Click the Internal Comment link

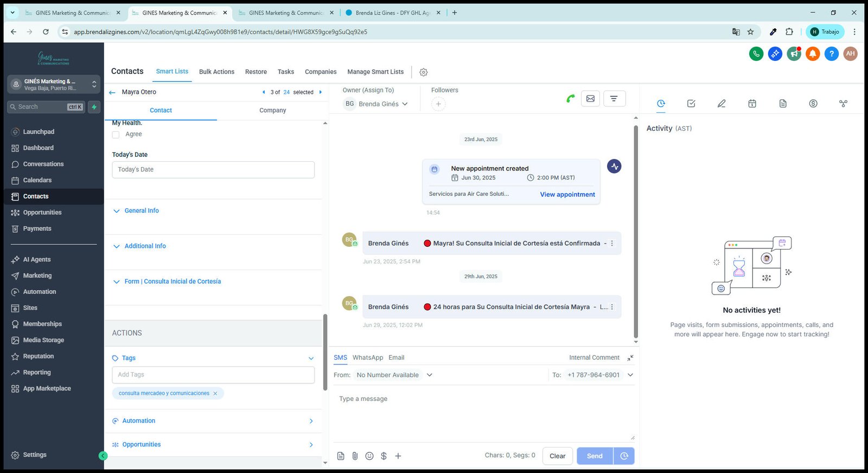(x=594, y=358)
